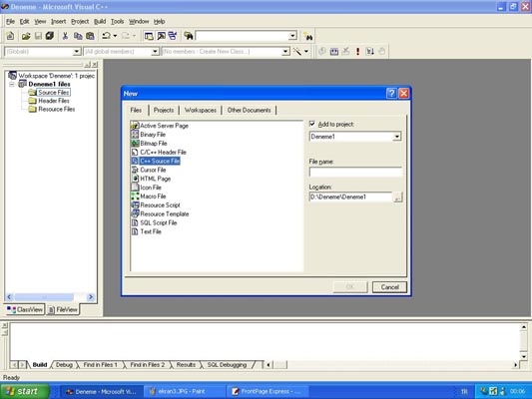The width and height of the screenshot is (532, 399).
Task: Open the Project menu
Action: [x=80, y=21]
